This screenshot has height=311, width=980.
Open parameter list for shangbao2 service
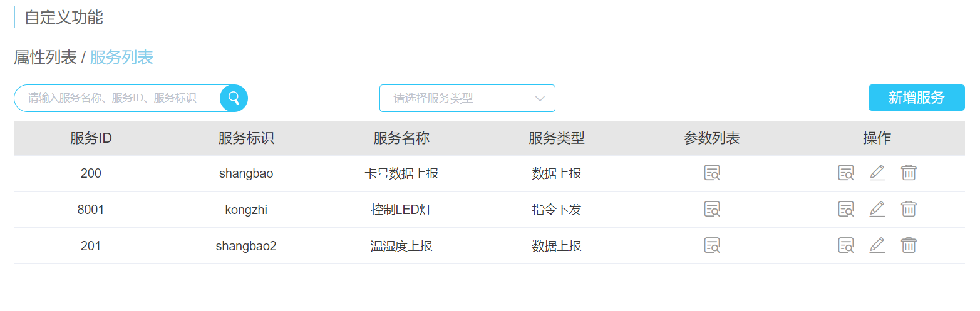[712, 246]
